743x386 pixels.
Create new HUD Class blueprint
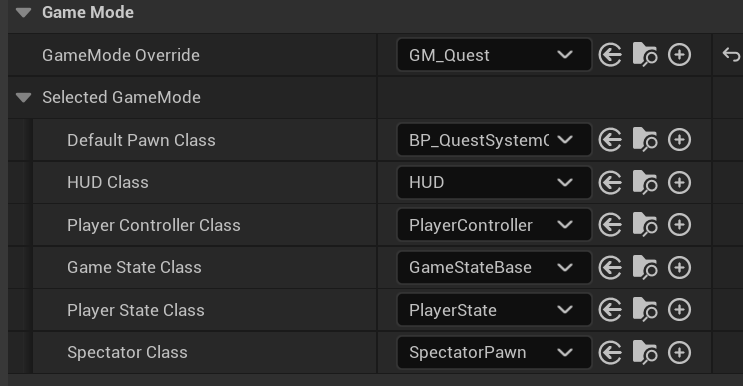[680, 182]
